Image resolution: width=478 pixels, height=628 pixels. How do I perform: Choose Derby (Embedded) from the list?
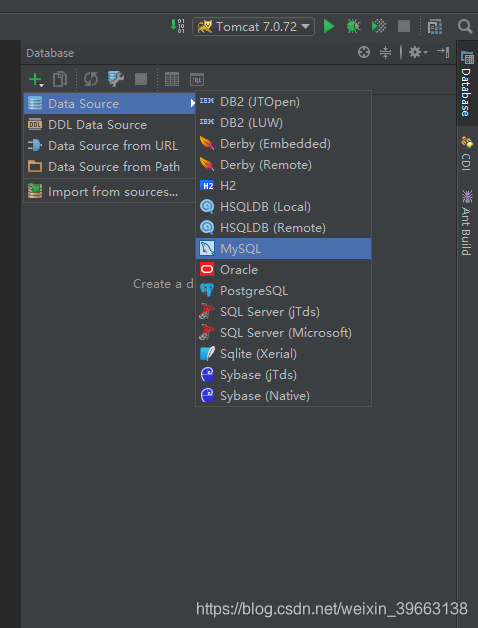coord(283,143)
